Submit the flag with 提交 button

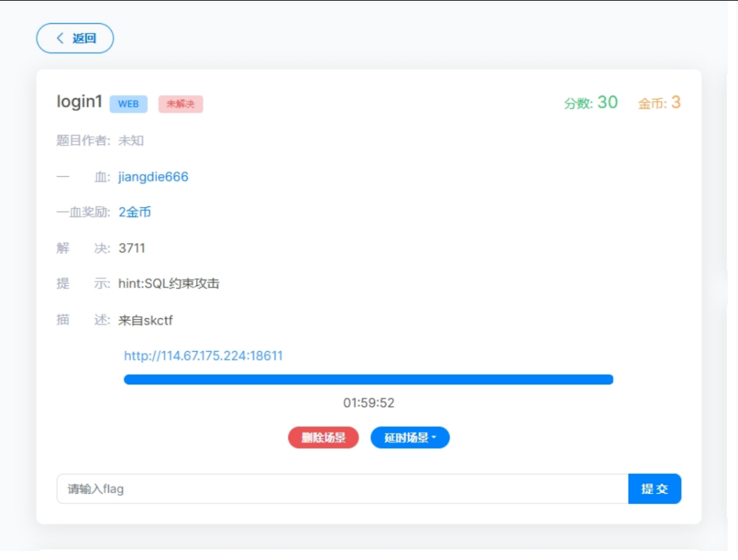(x=654, y=489)
